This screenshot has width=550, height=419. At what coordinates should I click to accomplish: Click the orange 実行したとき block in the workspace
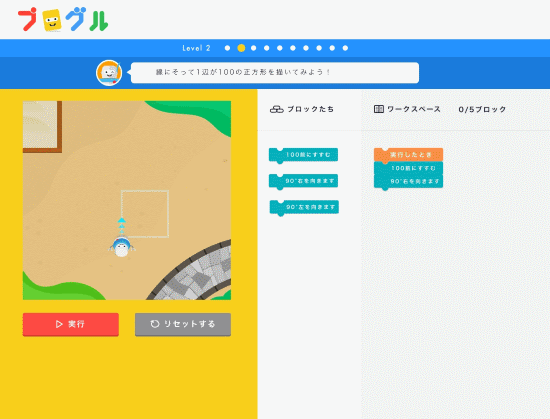(408, 155)
